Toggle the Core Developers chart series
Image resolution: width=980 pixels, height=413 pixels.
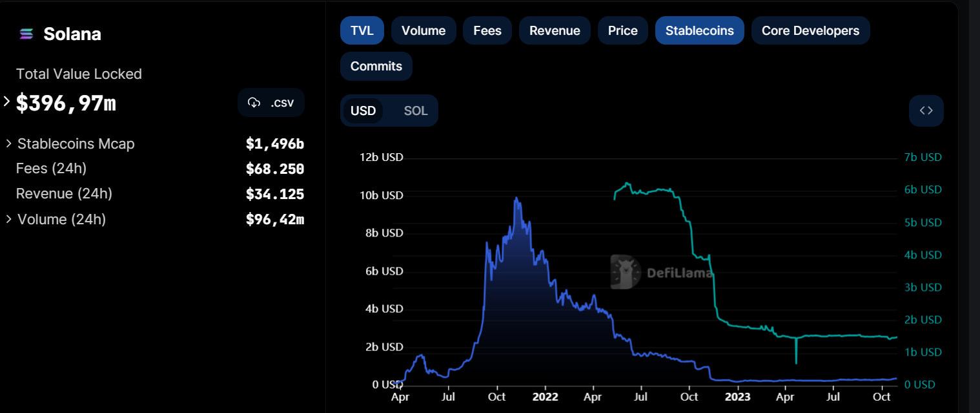[811, 30]
